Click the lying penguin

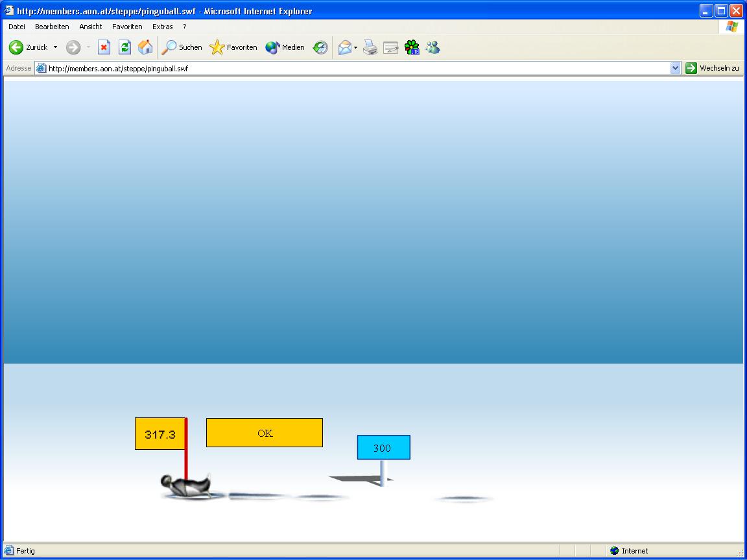186,485
